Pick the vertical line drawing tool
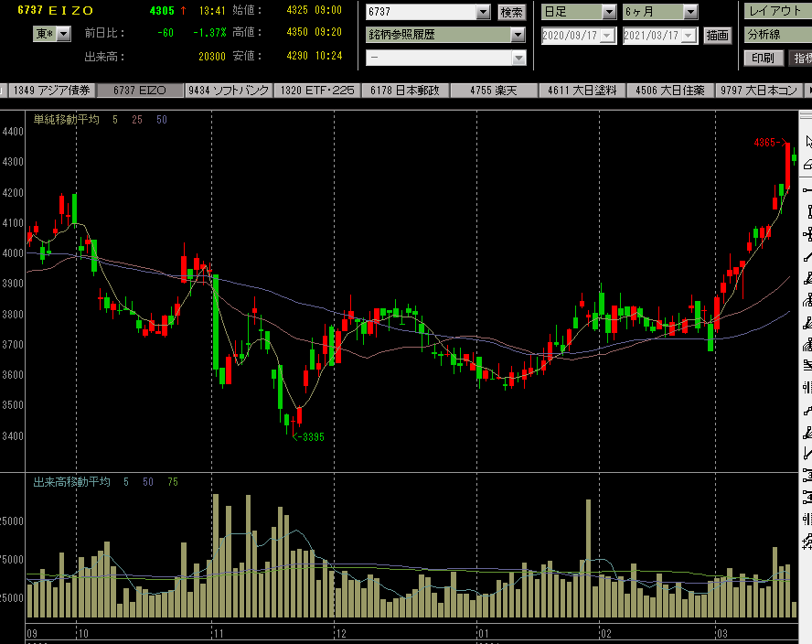The height and width of the screenshot is (644, 812). click(x=807, y=211)
